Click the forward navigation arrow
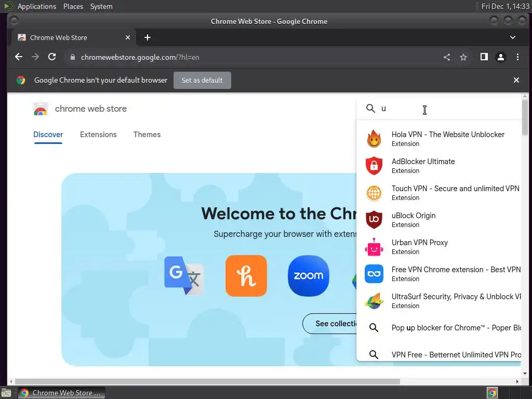The image size is (532, 399). (x=35, y=57)
